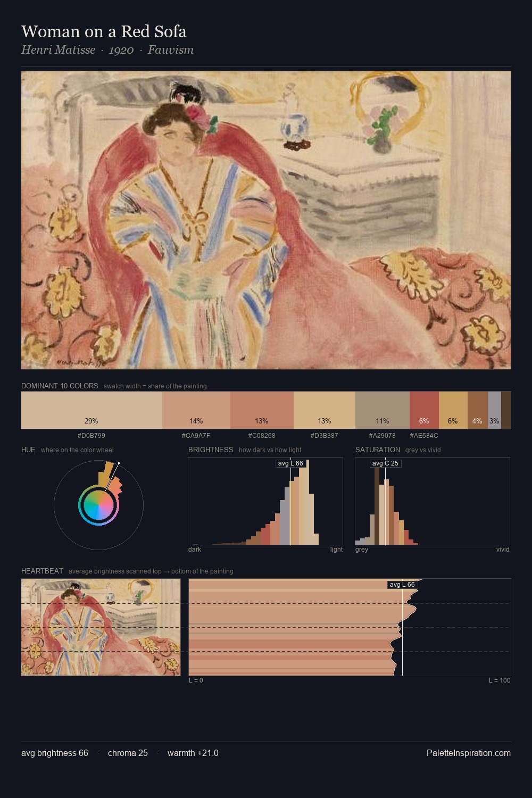Click the 3% grey swatch
The image size is (532, 798).
[x=494, y=410]
